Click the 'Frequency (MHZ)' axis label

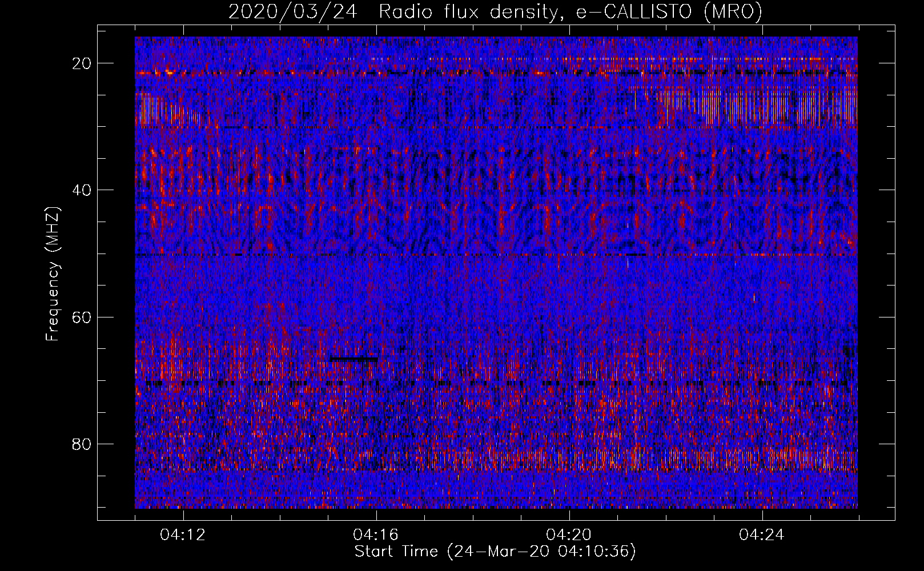coord(53,274)
